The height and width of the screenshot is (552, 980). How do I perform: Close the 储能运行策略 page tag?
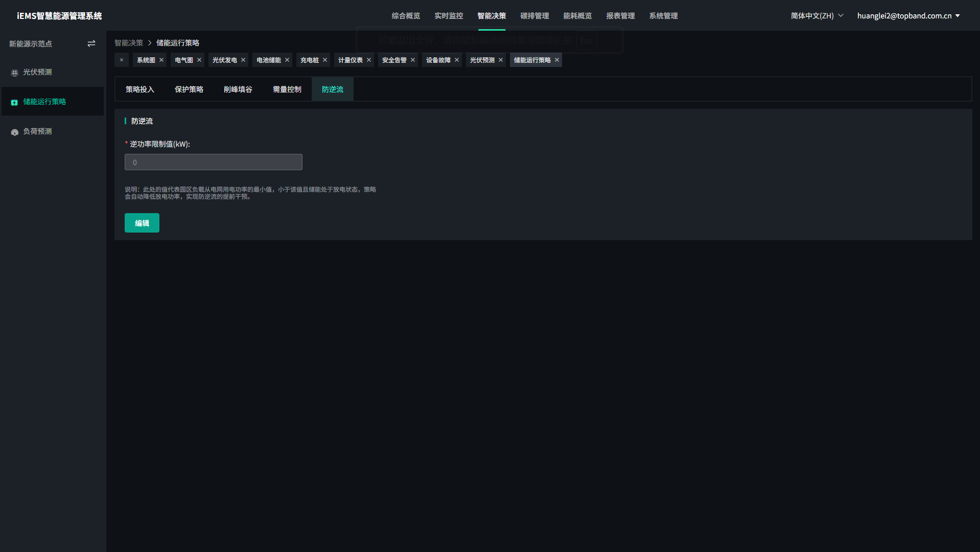557,60
